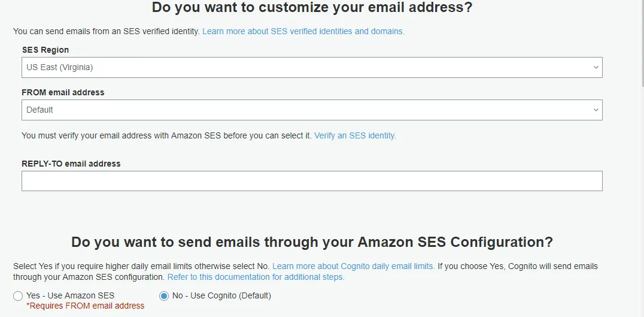
Task: Click the SES Region field label
Action: click(x=45, y=50)
